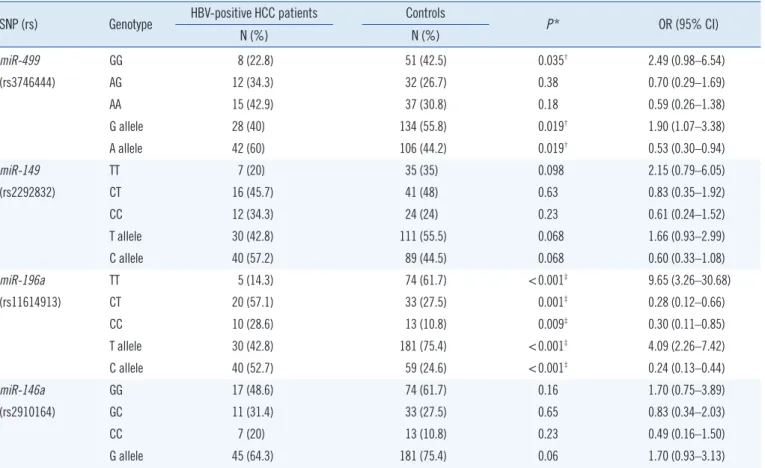Select patient count '5 (14.3)'
Viewport: 765px width, 468px height.
pos(255,280)
